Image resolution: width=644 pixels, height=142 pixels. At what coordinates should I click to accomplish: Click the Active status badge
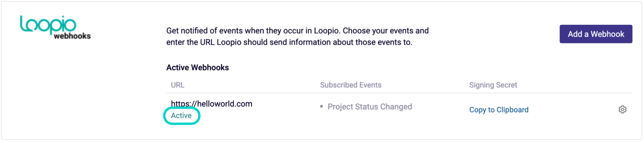point(181,116)
